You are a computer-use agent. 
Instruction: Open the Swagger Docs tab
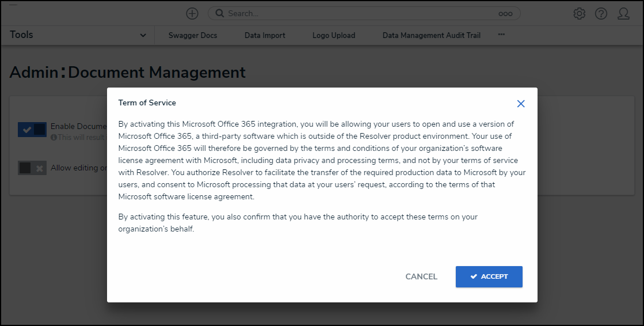click(x=193, y=35)
